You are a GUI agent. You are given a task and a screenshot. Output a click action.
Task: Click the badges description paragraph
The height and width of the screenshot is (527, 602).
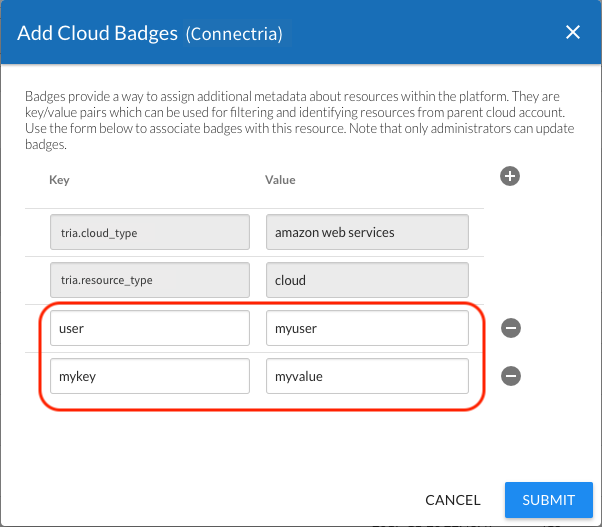(299, 120)
